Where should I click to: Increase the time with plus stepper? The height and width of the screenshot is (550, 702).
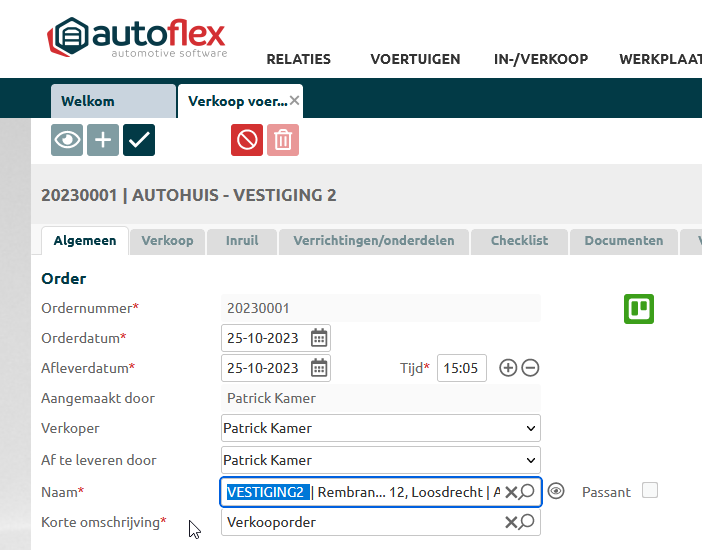pyautogui.click(x=508, y=368)
